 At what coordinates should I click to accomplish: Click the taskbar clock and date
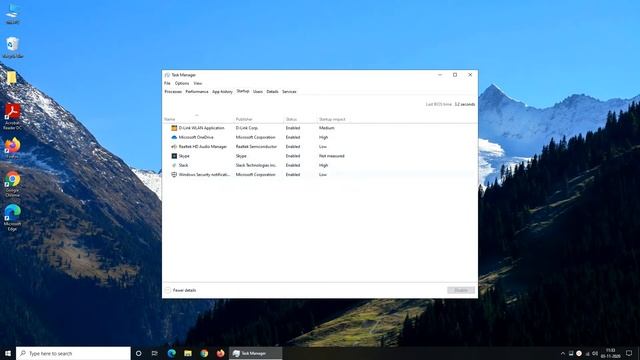[x=611, y=353]
